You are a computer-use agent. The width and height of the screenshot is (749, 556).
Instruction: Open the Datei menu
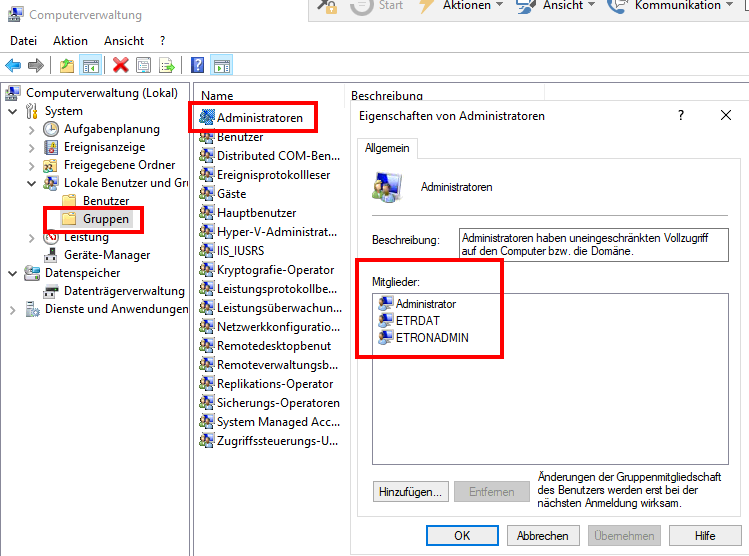(23, 41)
